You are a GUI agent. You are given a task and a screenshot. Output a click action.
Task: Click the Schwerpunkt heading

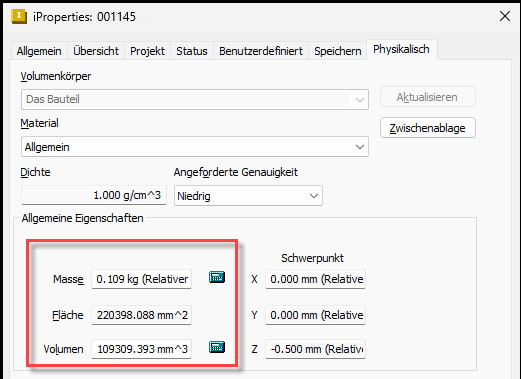point(312,258)
